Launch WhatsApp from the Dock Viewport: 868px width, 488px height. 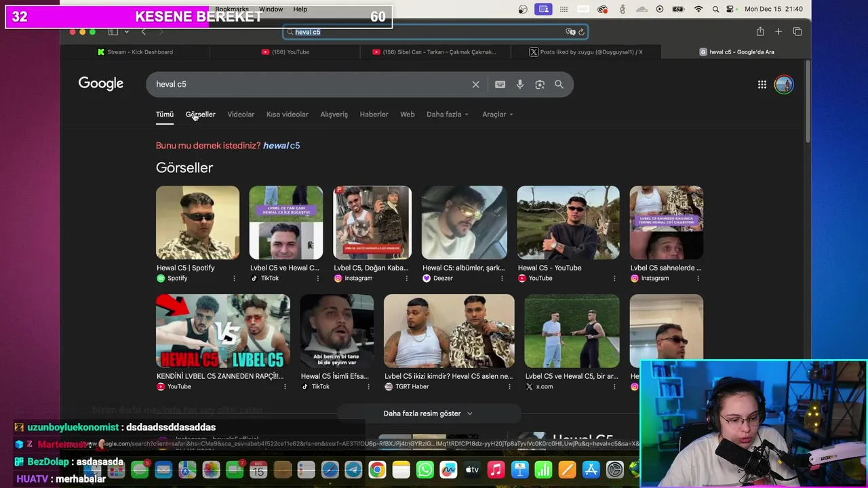(425, 470)
